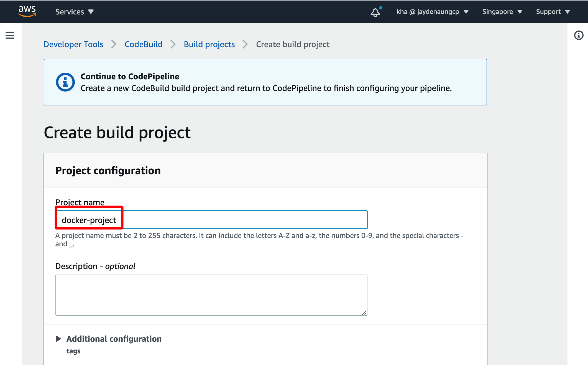Open the notifications bell icon
The width and height of the screenshot is (588, 365).
coord(375,12)
